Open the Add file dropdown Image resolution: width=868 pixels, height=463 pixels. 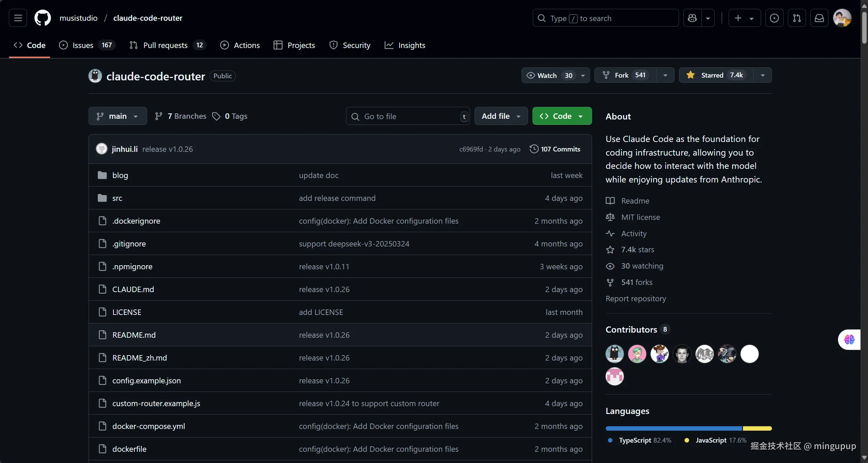(x=501, y=116)
